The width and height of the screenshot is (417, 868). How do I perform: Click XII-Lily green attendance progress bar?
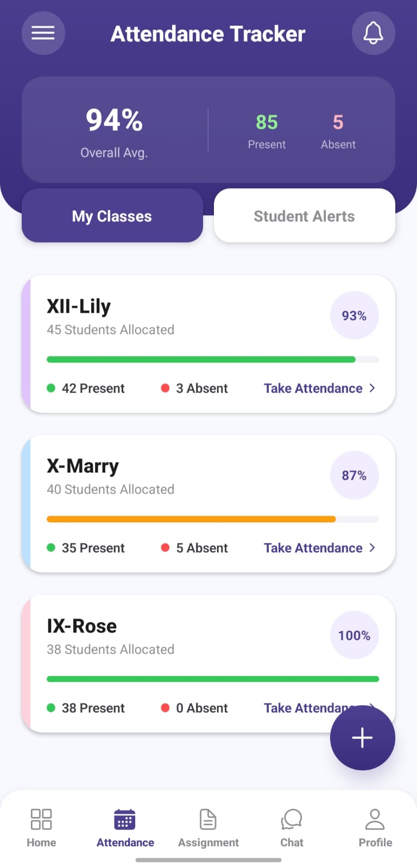(201, 359)
